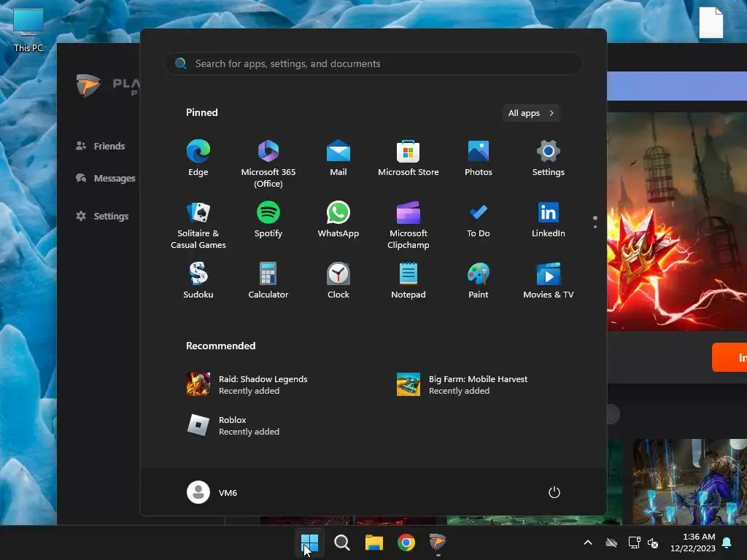
Task: Open Paint
Action: coord(479,281)
